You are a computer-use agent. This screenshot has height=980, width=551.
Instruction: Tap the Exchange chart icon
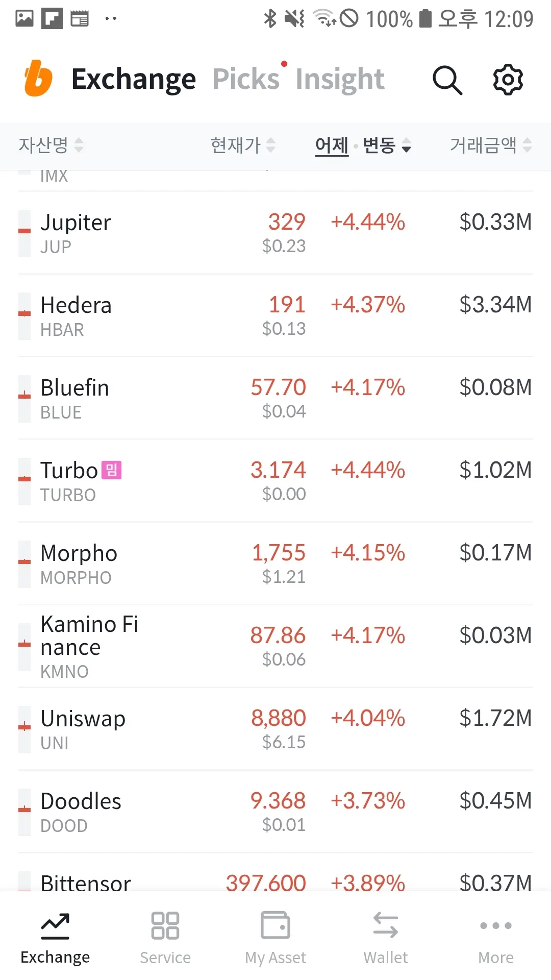(55, 925)
